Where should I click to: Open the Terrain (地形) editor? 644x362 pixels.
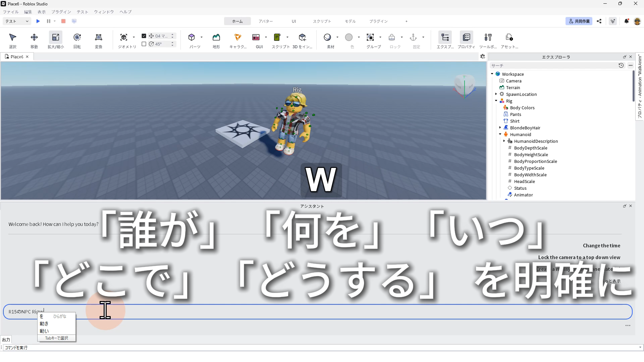coord(216,38)
